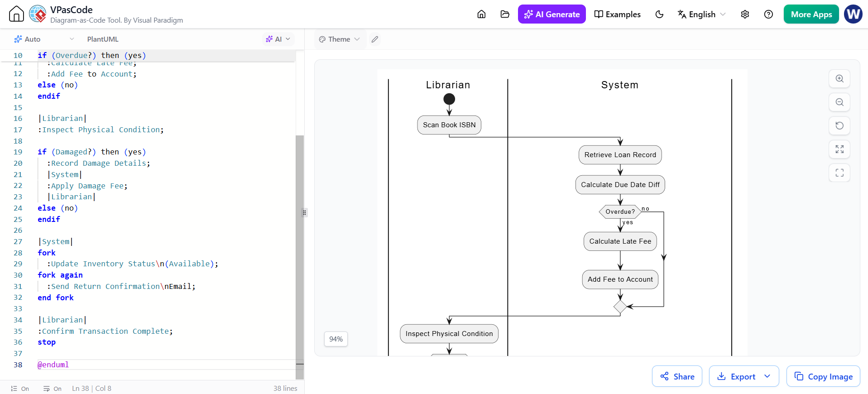Click the 'fork again' code line
The image size is (868, 394).
click(x=60, y=275)
